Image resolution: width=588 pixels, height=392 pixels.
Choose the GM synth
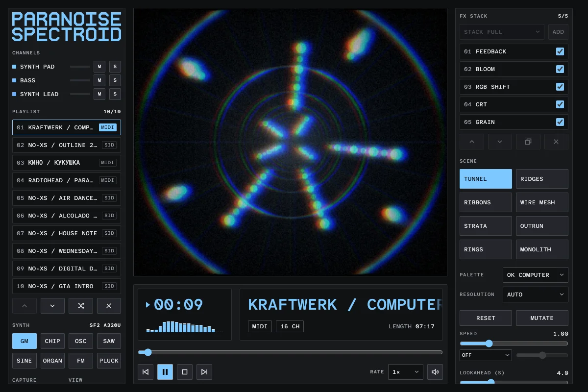pos(24,341)
